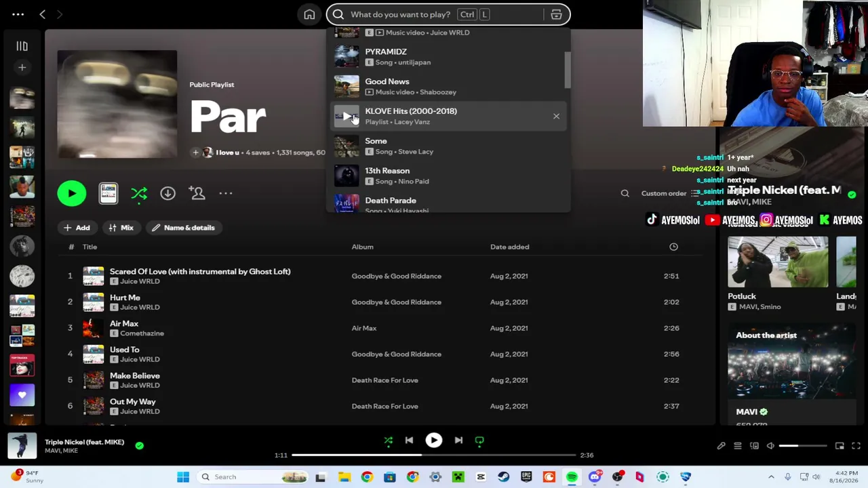This screenshot has width=868, height=488.
Task: Select Some by Steve Lacy result
Action: 448,146
